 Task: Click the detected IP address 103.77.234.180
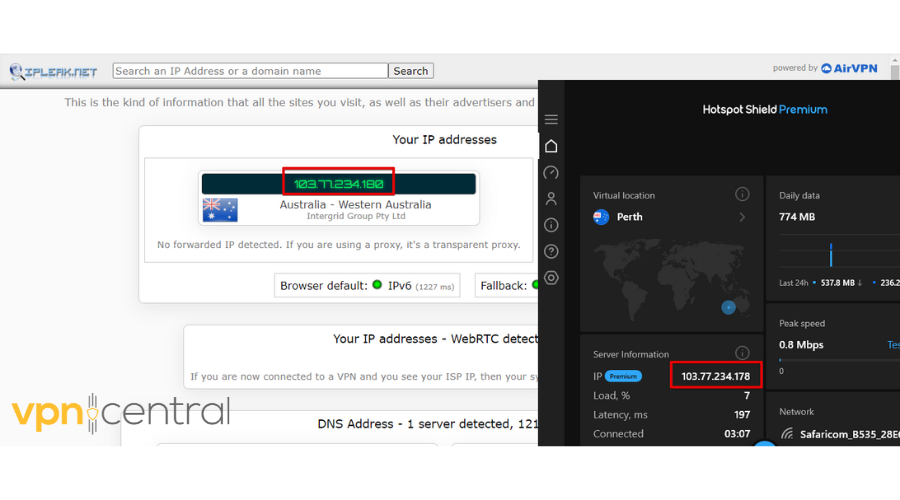(339, 184)
